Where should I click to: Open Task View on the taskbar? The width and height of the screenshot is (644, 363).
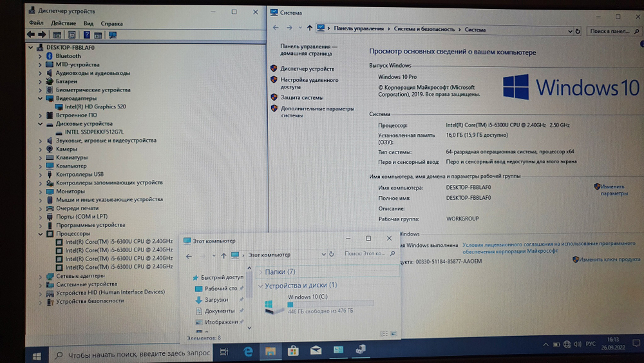click(x=224, y=352)
